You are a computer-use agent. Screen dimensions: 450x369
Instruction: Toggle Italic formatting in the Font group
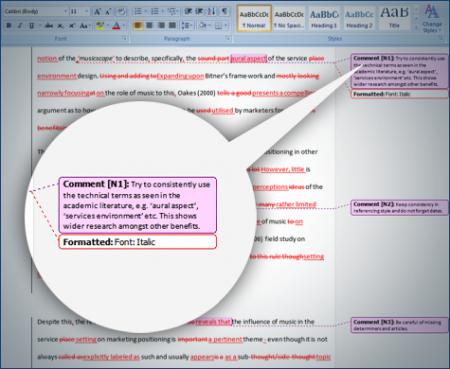point(20,26)
